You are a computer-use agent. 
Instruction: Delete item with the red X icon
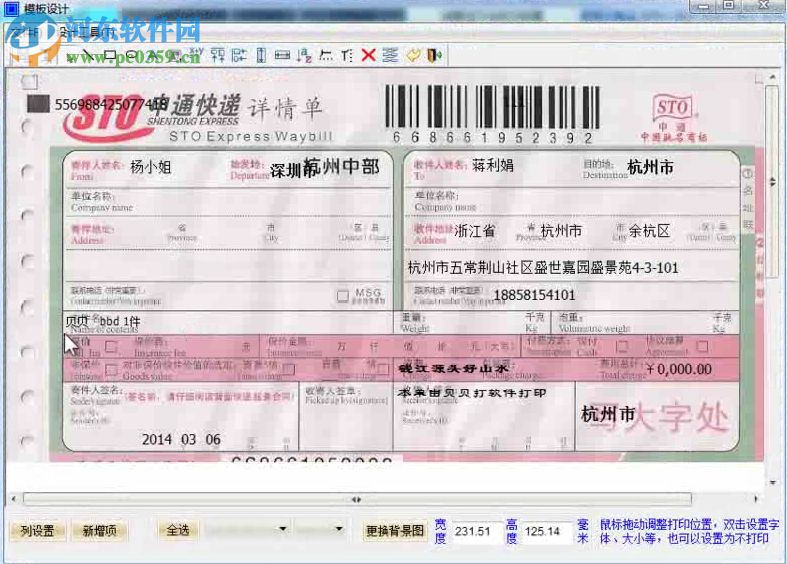pos(368,55)
